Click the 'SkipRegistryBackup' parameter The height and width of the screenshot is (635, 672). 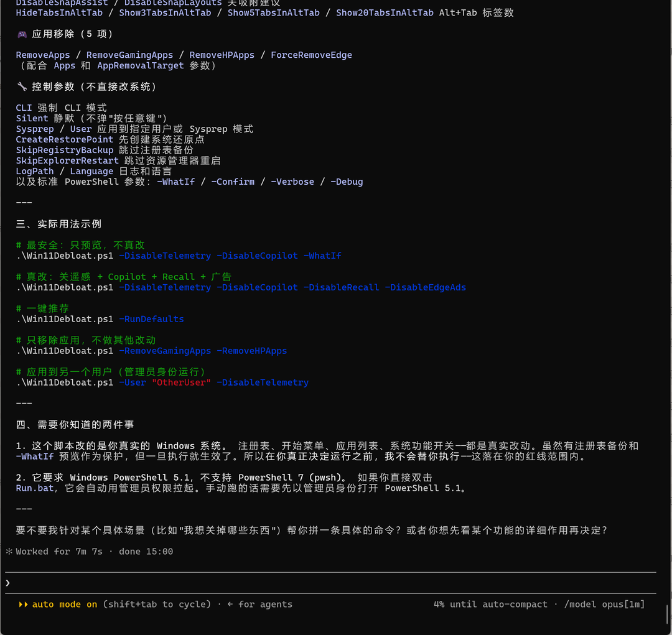[x=64, y=150]
